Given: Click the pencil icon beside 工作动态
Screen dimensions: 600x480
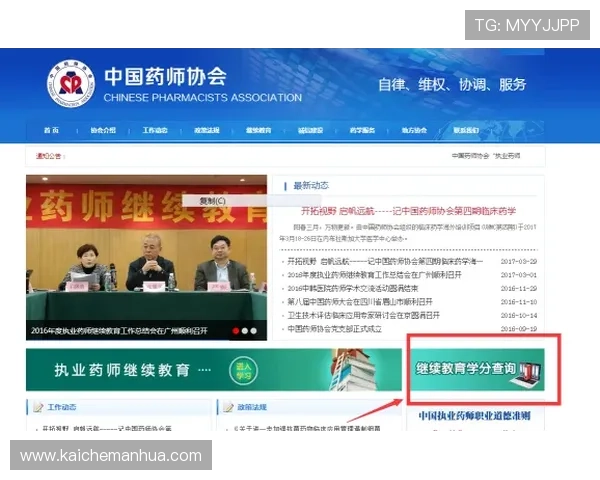Looking at the screenshot, I should 38,407.
